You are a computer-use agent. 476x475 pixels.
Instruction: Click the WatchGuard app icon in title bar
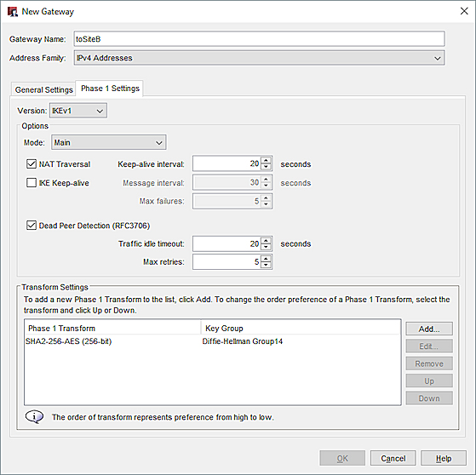tap(13, 12)
